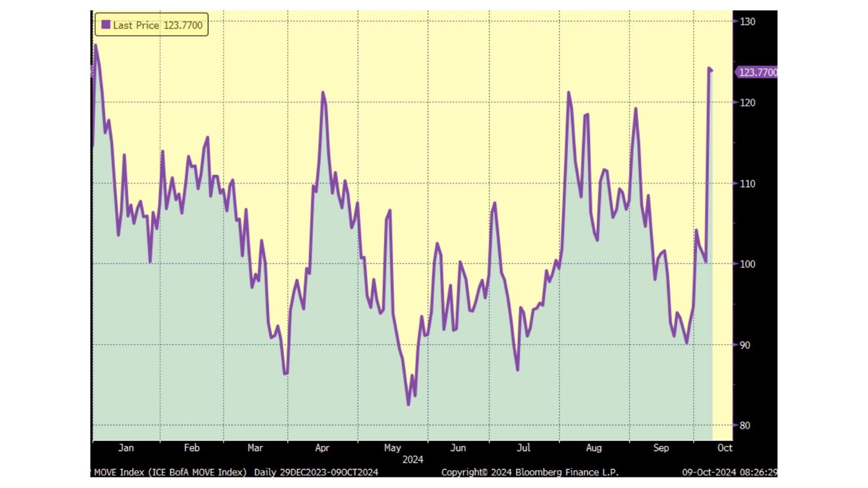Screen dimensions: 868x488
Task: Click the Oct month label
Action: tap(725, 448)
